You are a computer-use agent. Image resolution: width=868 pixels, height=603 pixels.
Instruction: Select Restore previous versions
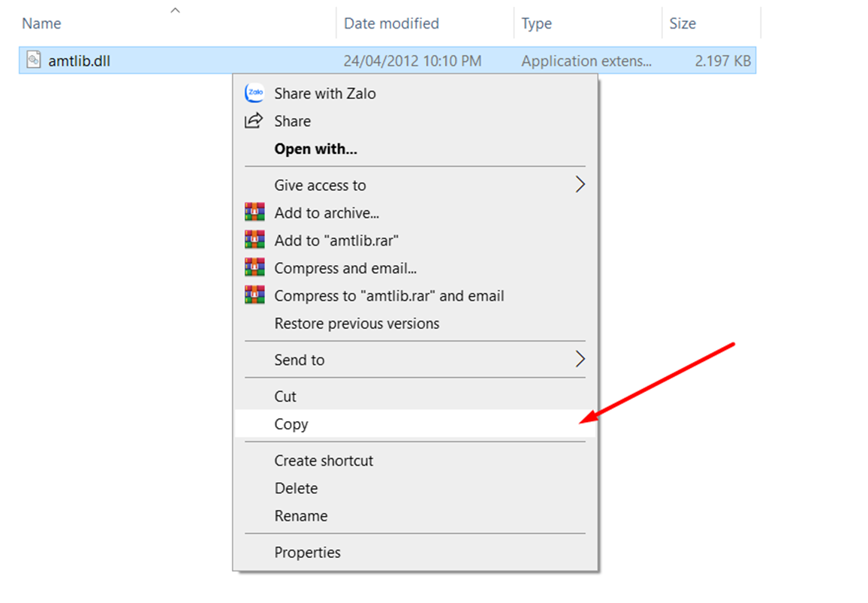pos(415,324)
